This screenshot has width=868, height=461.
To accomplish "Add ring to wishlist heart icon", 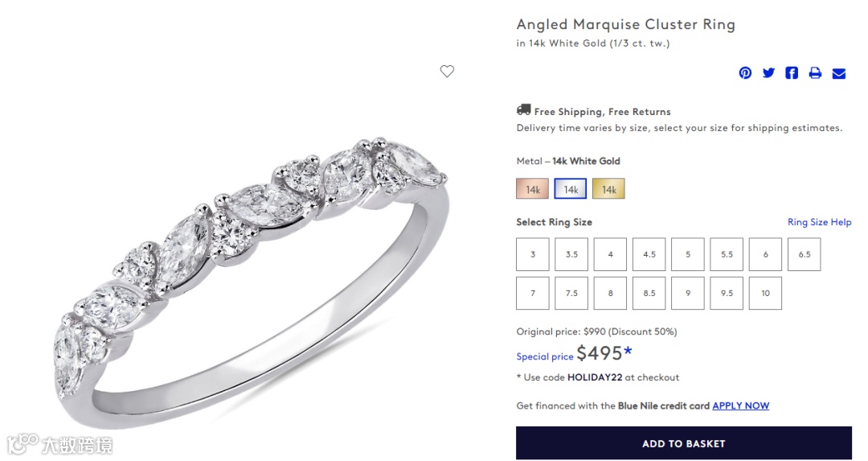I will point(447,72).
